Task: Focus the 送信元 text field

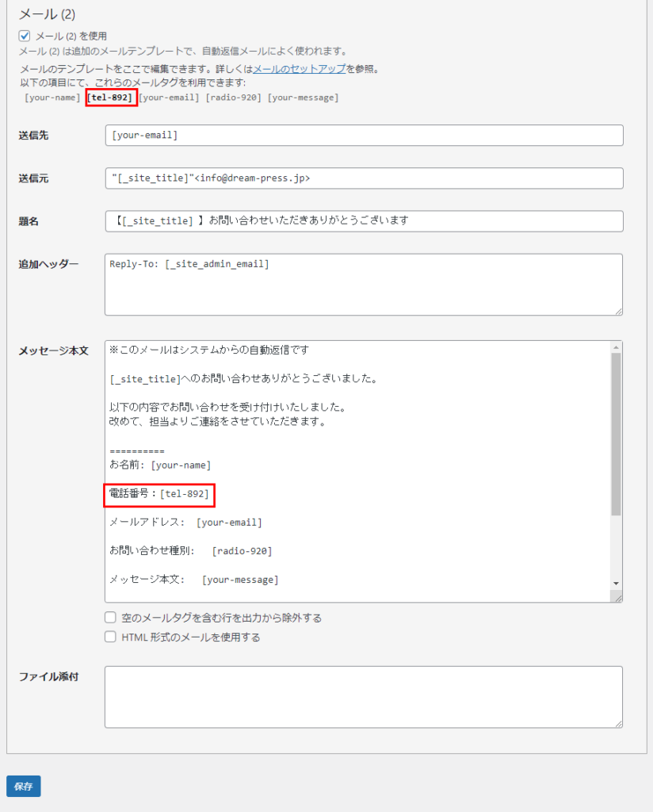Action: 363,178
